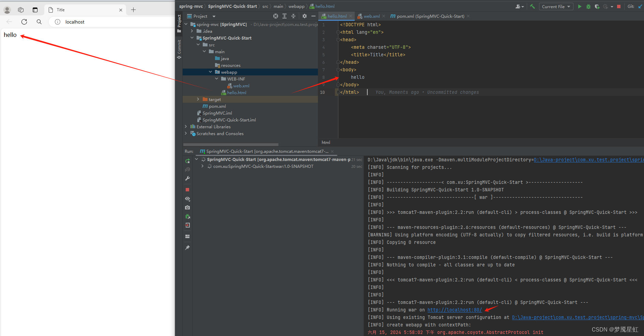This screenshot has height=336, width=644.
Task: Select web.xml in the project tree
Action: (238, 86)
